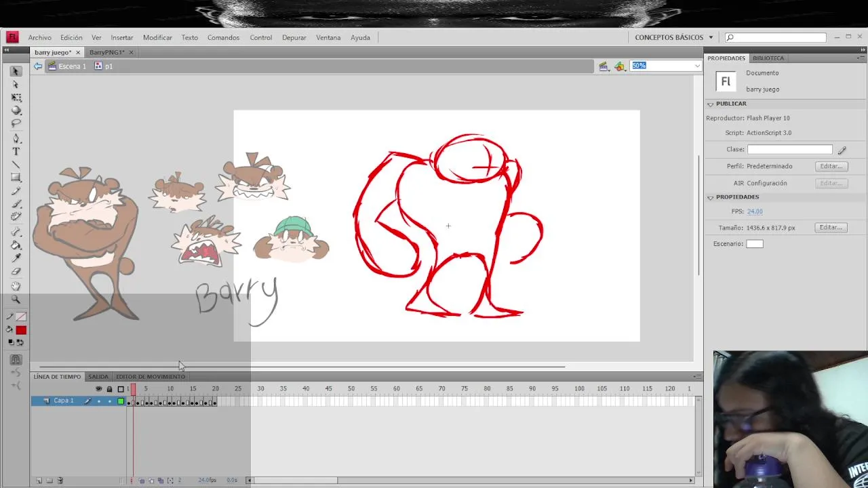Viewport: 868px width, 488px height.
Task: Select the Free Transform tool
Action: click(16, 98)
